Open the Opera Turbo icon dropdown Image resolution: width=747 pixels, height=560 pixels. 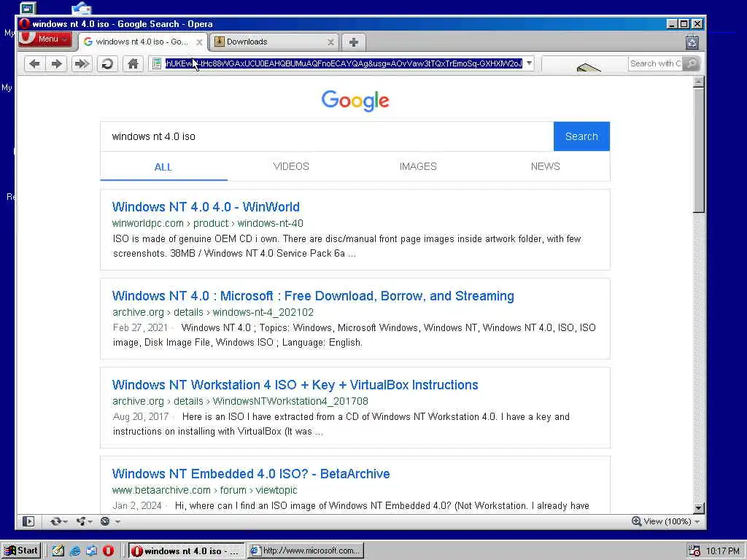tap(109, 522)
